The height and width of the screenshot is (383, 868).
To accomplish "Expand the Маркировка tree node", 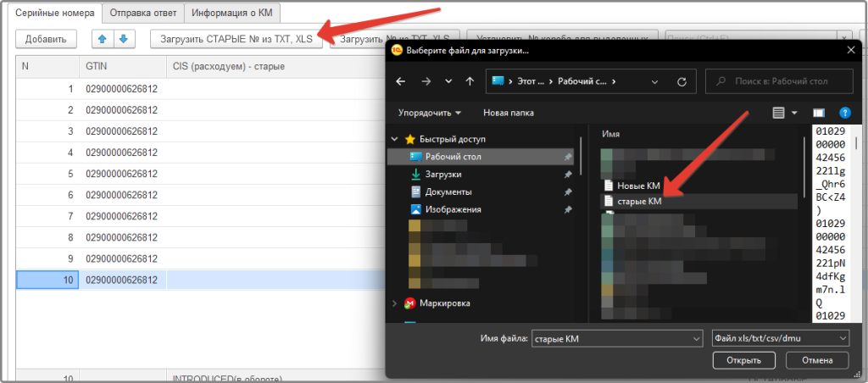I will coord(394,303).
